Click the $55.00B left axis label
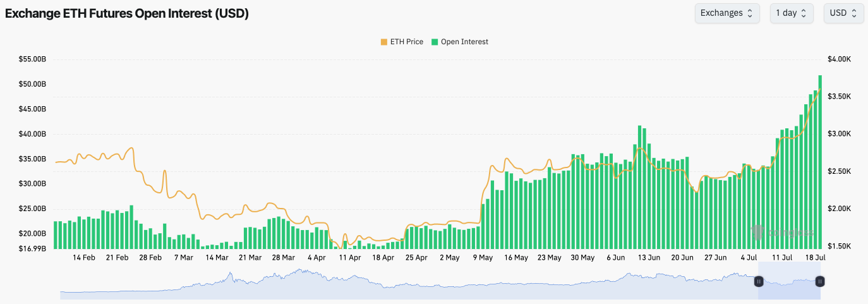Viewport: 868px width, 304px height. point(33,59)
